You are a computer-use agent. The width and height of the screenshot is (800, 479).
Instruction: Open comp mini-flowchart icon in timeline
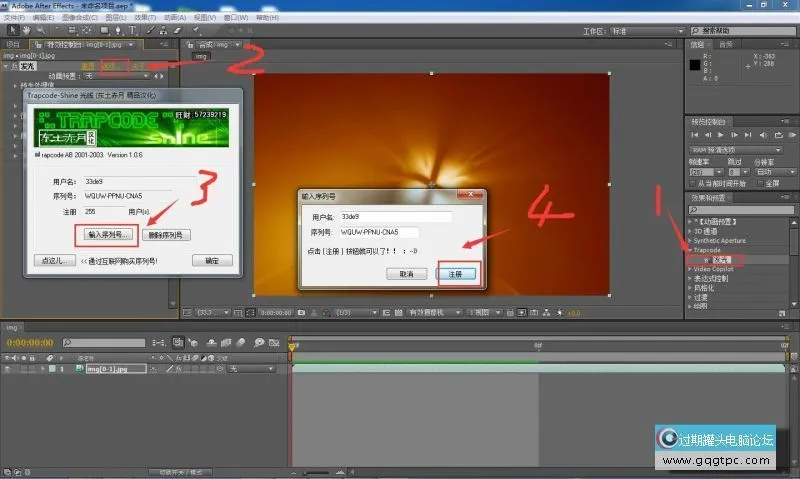pos(159,343)
